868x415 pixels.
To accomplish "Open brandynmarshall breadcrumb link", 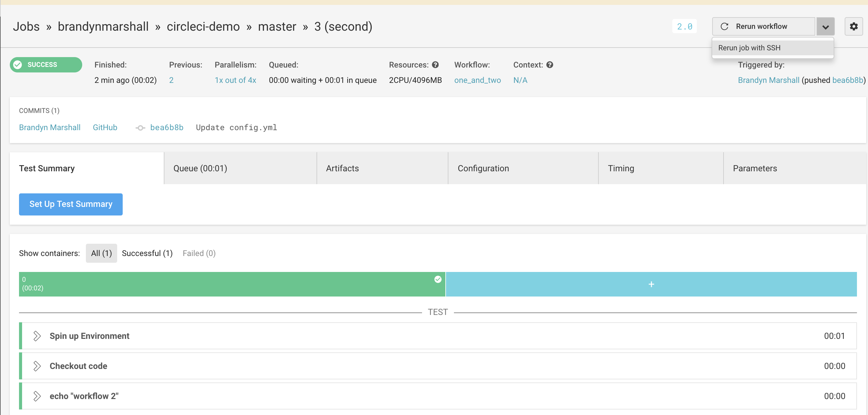I will (x=103, y=26).
